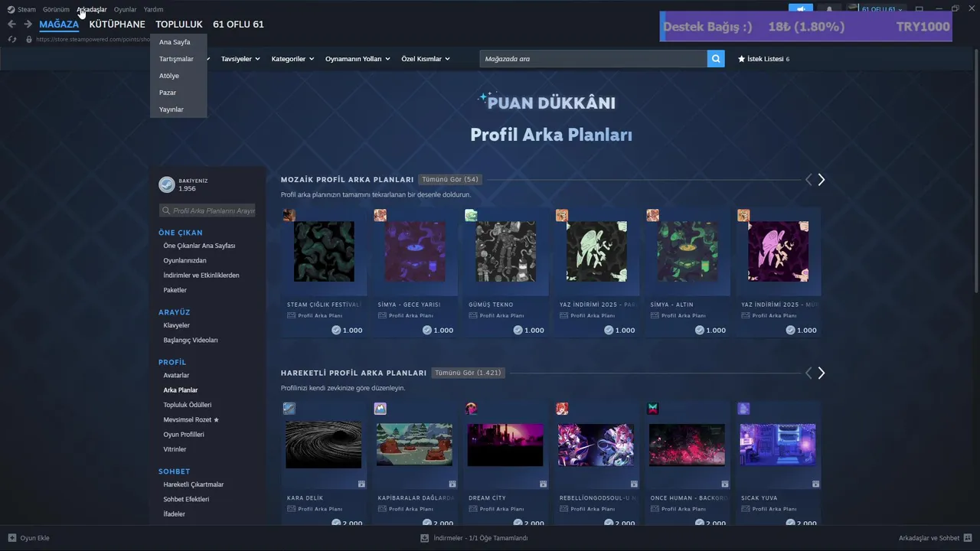
Task: Click the blue magnifier search button
Action: coord(716,59)
